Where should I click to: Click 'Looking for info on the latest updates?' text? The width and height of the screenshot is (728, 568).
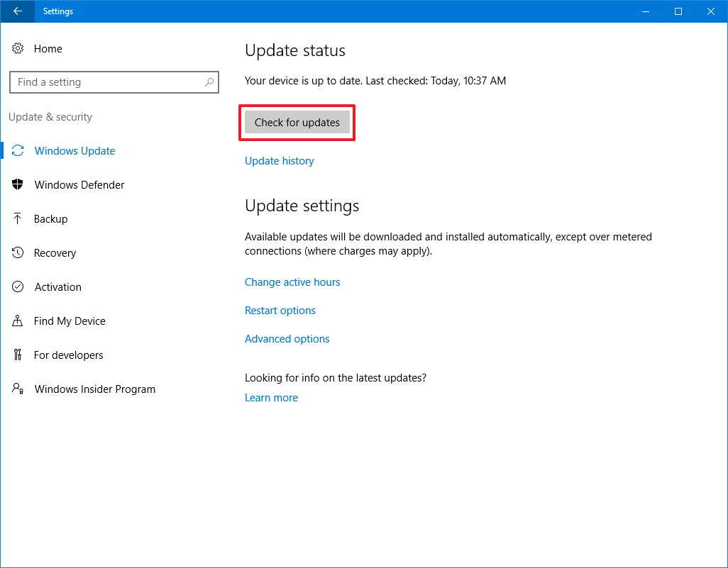pos(335,378)
